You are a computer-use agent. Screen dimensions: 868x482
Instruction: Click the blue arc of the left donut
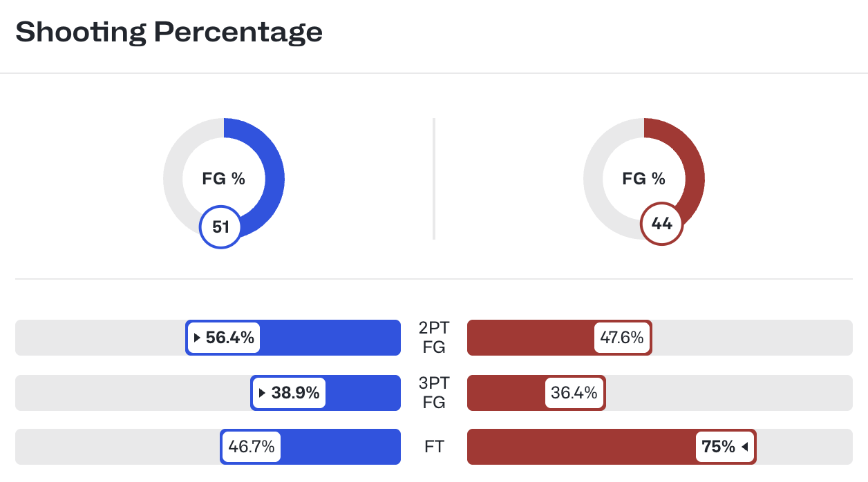pyautogui.click(x=272, y=173)
